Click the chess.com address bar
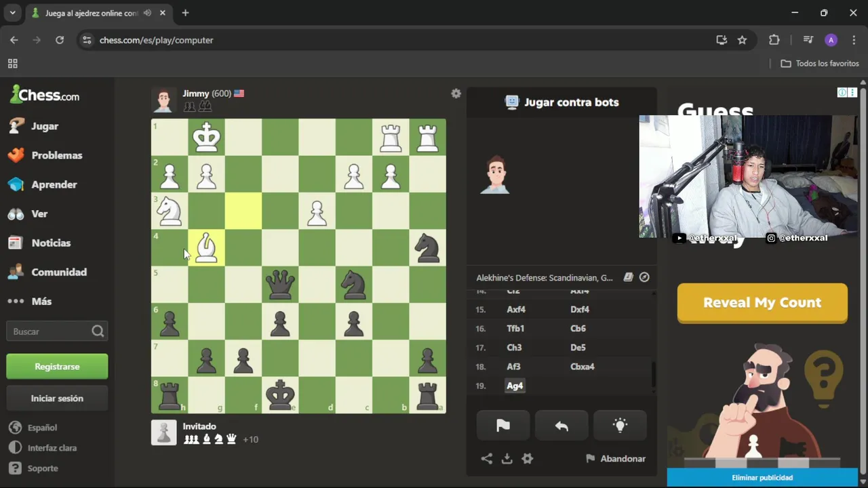The width and height of the screenshot is (868, 488). 393,40
